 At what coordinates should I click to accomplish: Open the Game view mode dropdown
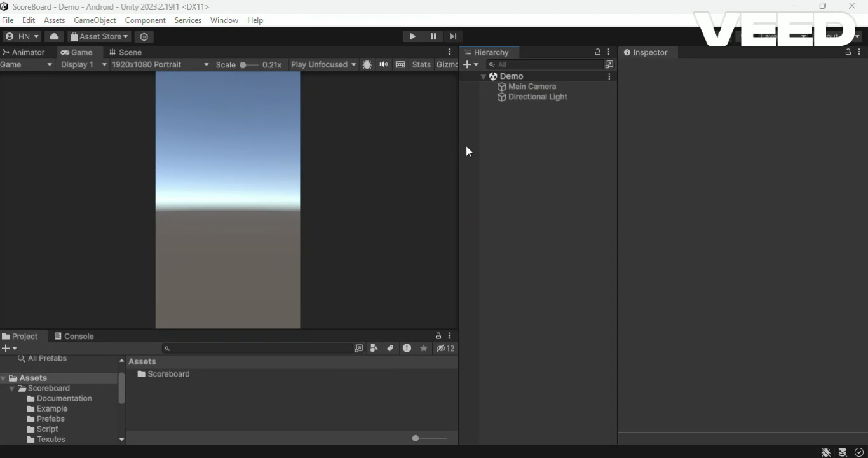coord(27,64)
